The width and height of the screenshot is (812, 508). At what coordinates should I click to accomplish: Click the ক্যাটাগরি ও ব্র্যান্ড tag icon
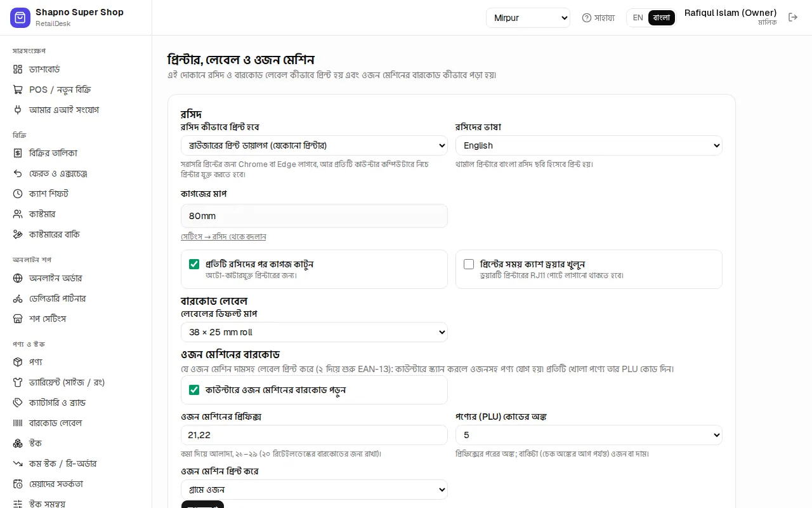[18, 403]
